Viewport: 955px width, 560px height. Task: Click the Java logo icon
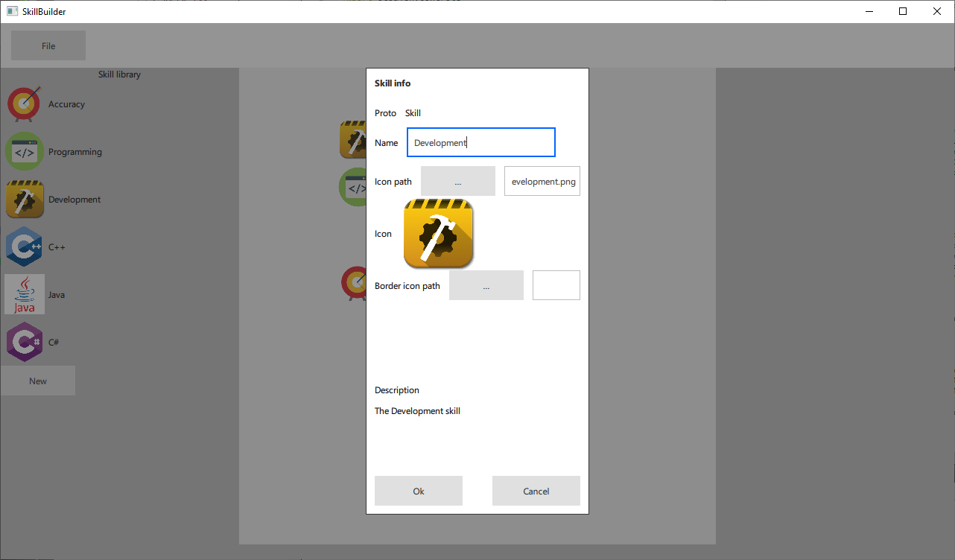[25, 295]
